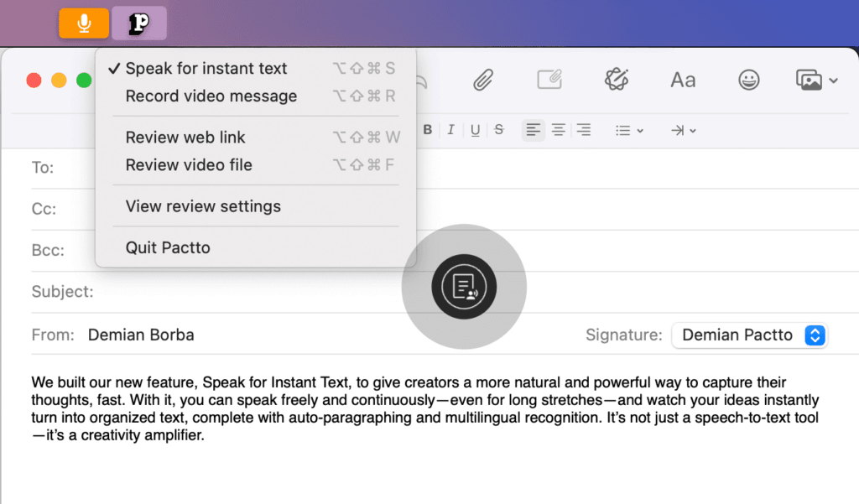The width and height of the screenshot is (859, 504).
Task: Click the floating speak-to-text round button
Action: pyautogui.click(x=464, y=287)
